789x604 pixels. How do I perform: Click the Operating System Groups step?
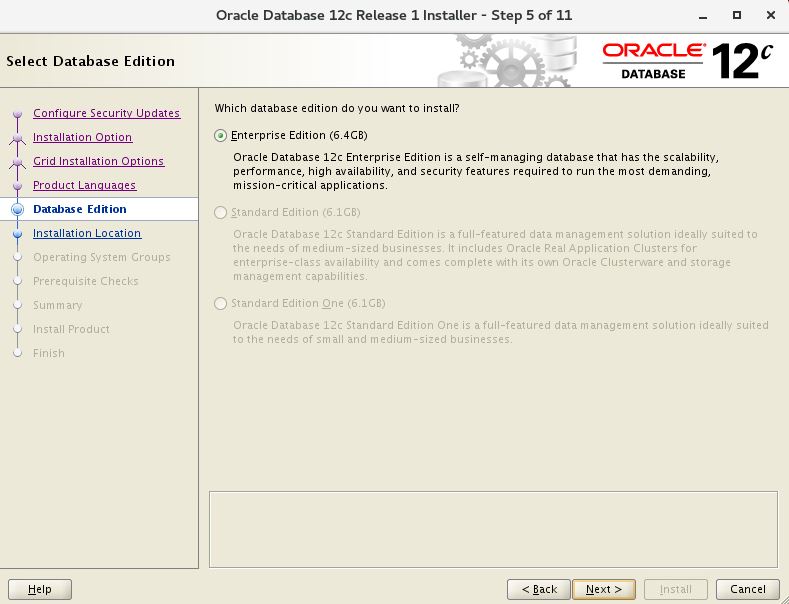(x=102, y=257)
